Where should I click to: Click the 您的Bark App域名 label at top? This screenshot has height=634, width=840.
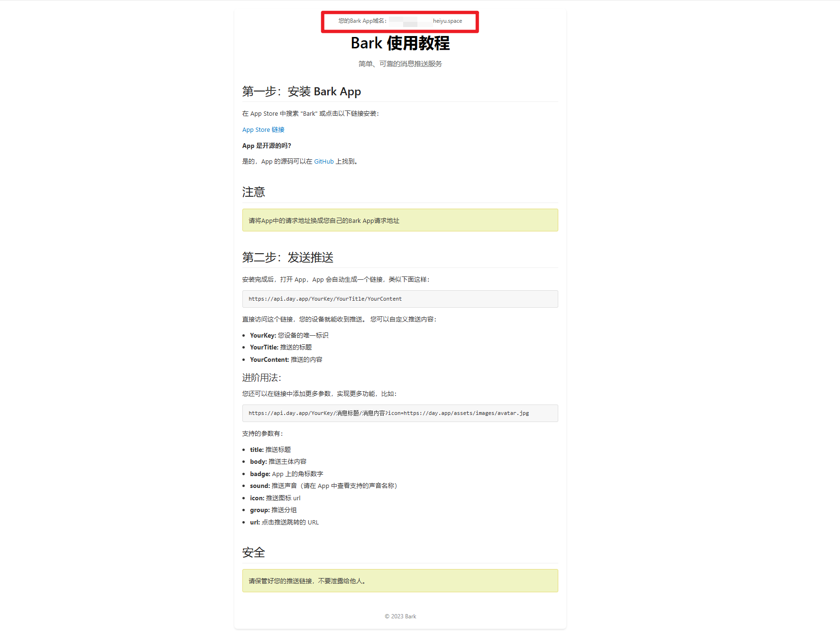[362, 21]
